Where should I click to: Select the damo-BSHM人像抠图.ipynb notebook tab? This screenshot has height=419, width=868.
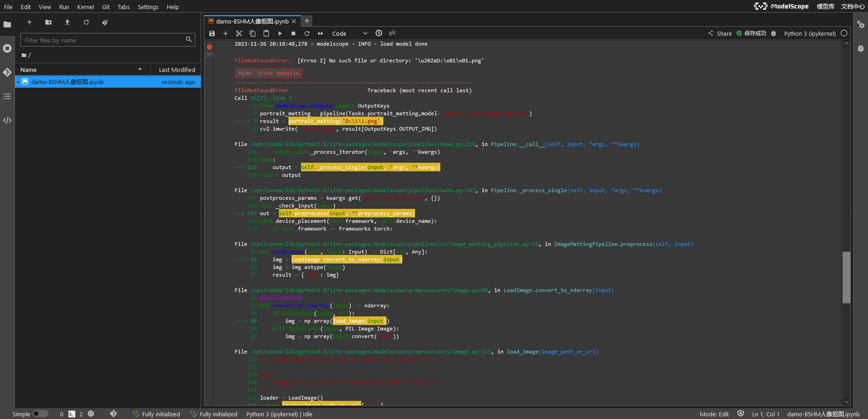[252, 21]
